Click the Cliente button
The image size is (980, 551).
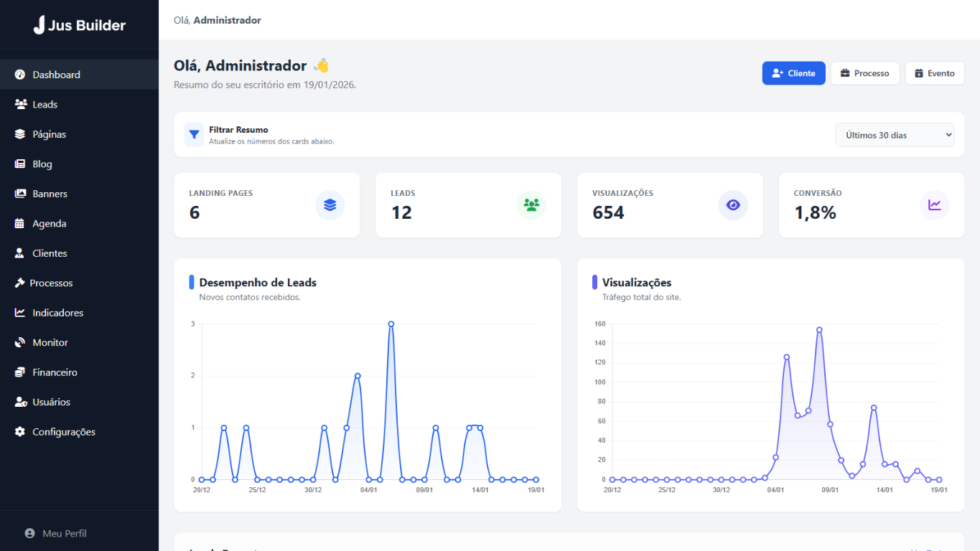[x=793, y=72]
